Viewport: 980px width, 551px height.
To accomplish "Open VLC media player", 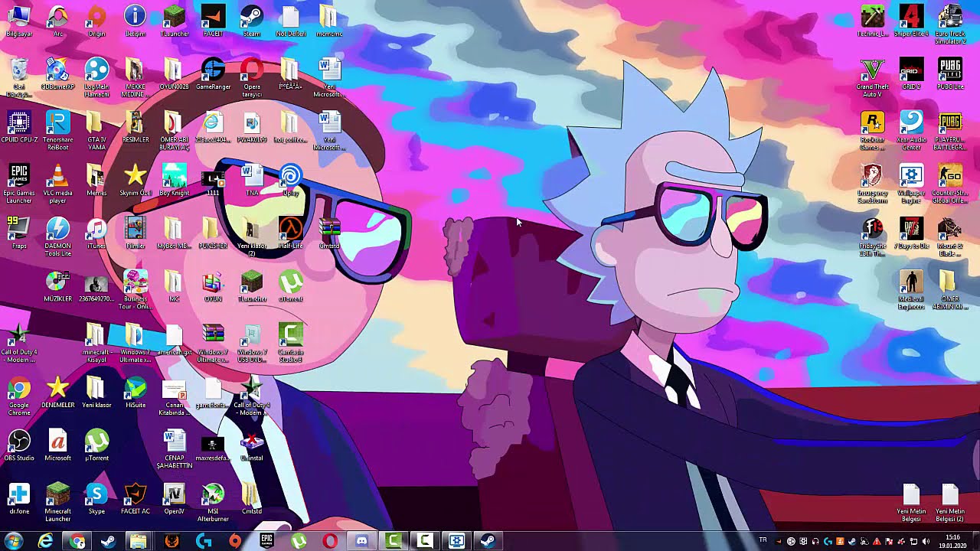I will coord(57,184).
